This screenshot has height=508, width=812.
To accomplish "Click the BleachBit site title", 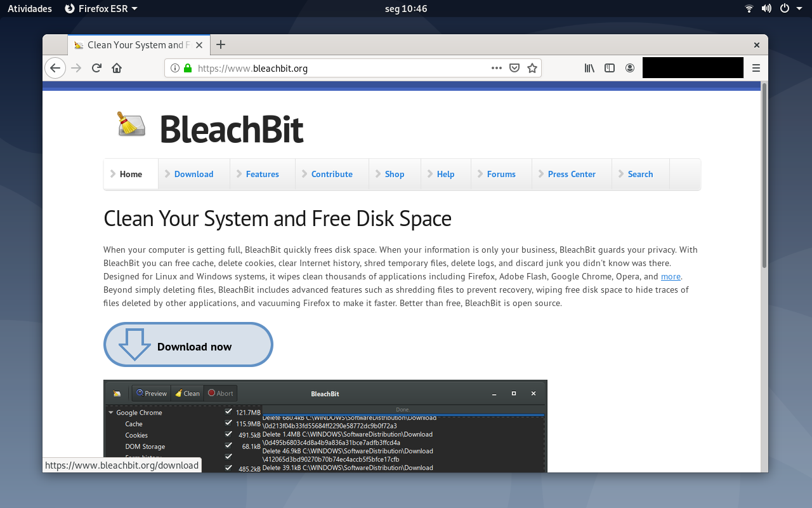I will coord(232,129).
